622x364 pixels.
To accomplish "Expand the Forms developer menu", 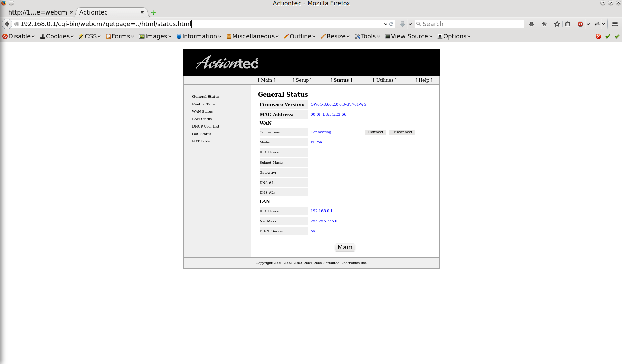I will click(120, 36).
